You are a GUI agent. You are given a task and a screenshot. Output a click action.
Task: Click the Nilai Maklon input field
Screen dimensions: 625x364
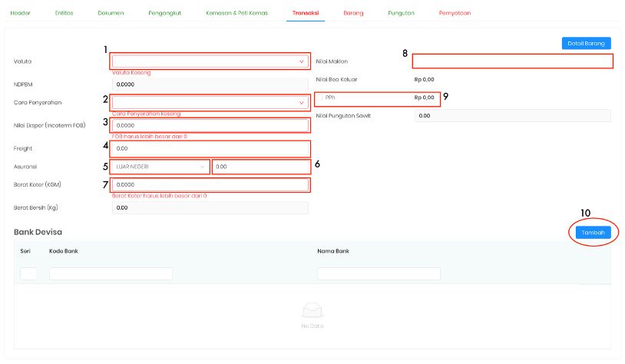[512, 61]
